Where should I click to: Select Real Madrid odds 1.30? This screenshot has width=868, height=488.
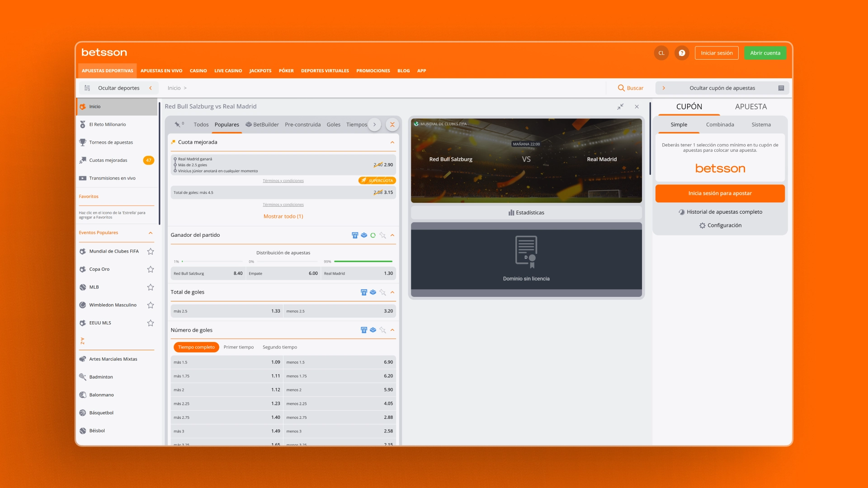click(x=359, y=273)
